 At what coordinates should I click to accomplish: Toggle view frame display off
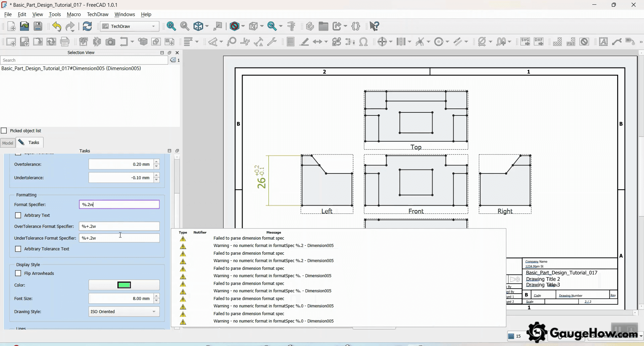(x=585, y=42)
